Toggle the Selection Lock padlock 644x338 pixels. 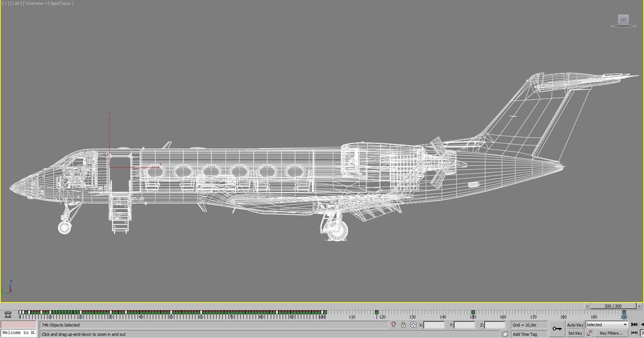click(403, 325)
